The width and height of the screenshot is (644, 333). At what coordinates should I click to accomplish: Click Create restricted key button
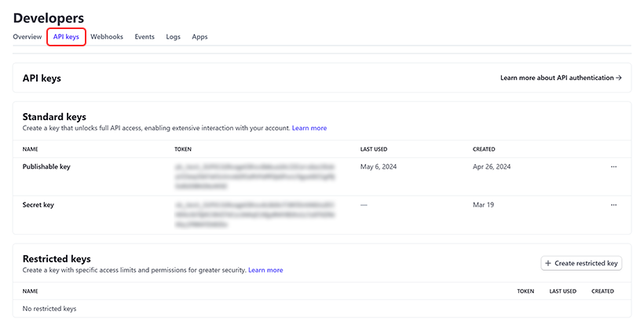(582, 263)
